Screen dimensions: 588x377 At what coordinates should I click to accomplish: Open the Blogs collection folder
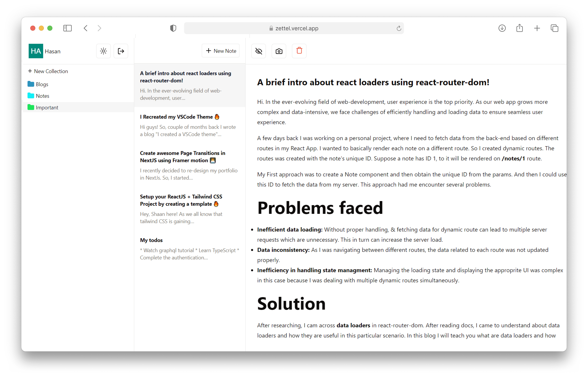[x=78, y=84]
